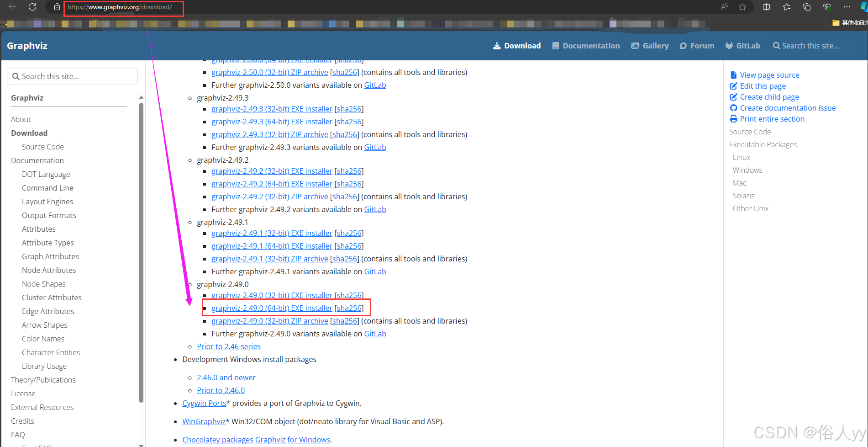Click the Gallery images icon
Viewport: 868px width, 447px height.
point(635,46)
